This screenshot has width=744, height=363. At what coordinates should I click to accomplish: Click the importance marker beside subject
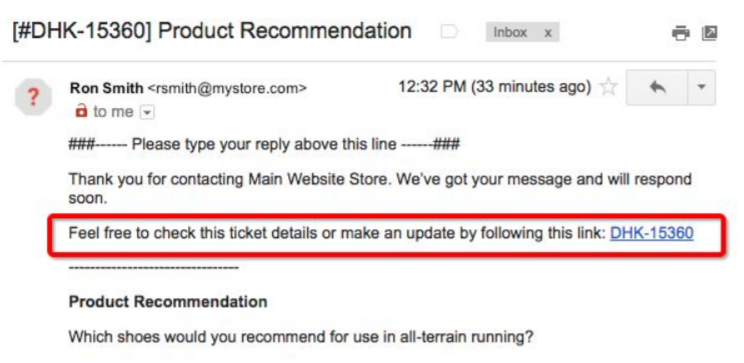click(448, 32)
